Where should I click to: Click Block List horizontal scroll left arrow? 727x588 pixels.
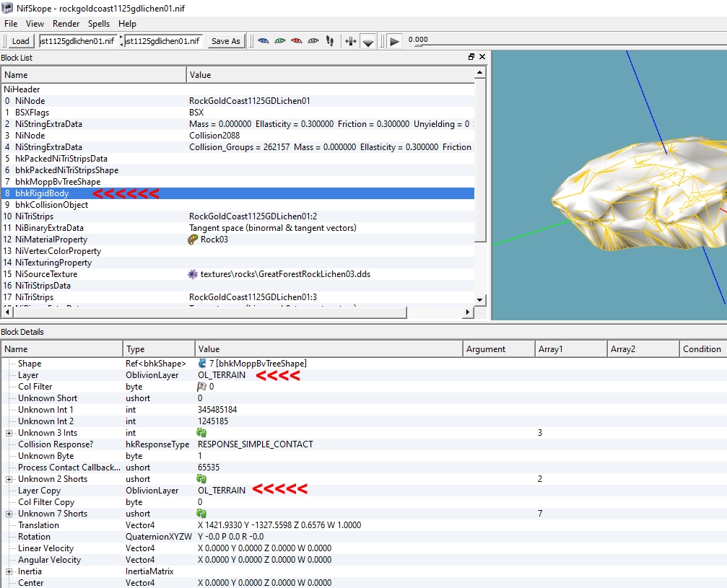(7, 312)
